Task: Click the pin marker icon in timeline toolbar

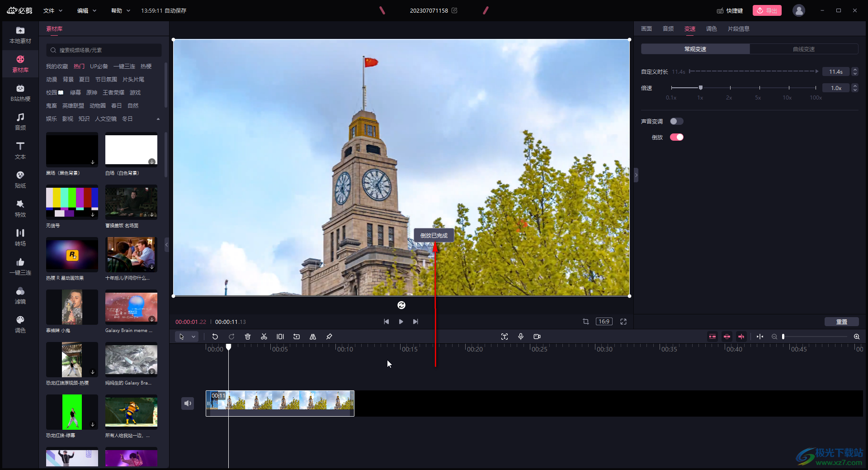Action: [x=329, y=337]
